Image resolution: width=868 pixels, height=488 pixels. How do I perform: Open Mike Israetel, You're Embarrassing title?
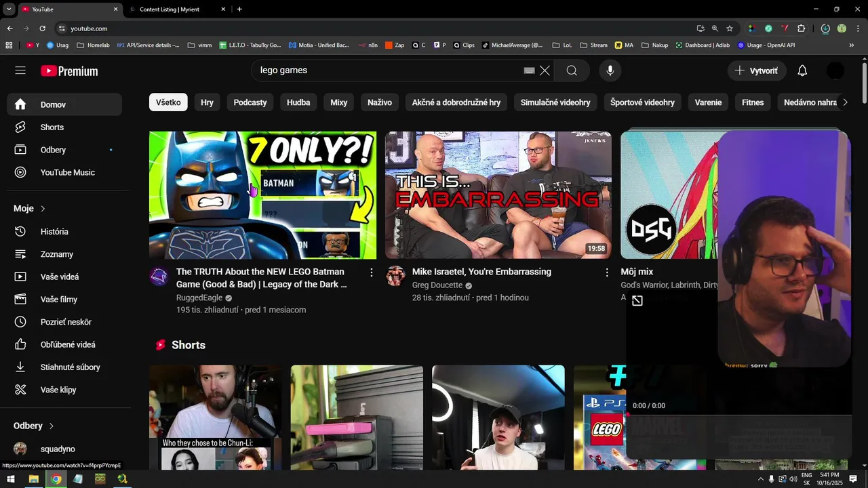[481, 272]
